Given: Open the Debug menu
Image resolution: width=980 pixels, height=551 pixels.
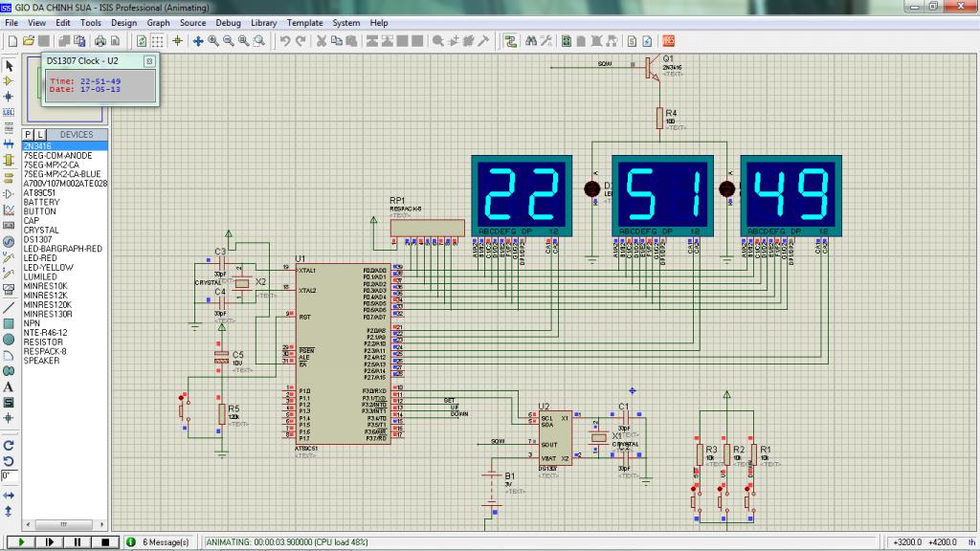Looking at the screenshot, I should [228, 22].
